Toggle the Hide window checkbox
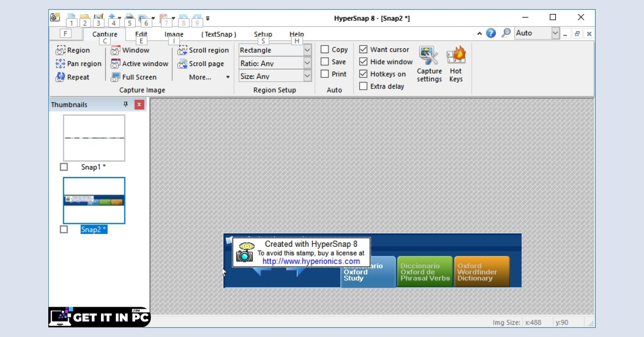 [363, 62]
